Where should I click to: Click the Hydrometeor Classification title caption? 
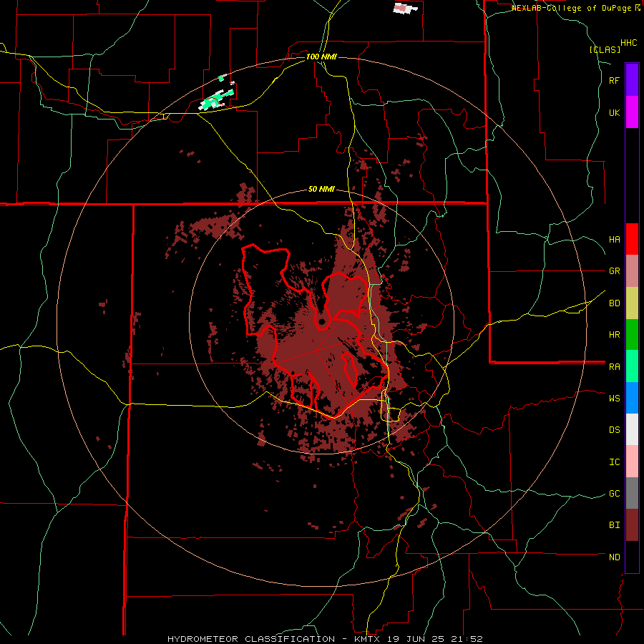click(x=325, y=639)
